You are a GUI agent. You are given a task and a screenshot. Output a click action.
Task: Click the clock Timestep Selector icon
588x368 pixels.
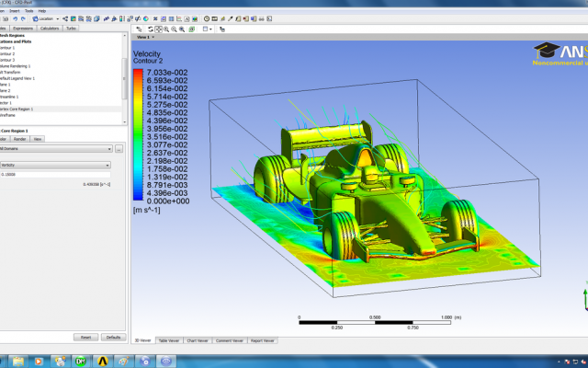coord(206,18)
